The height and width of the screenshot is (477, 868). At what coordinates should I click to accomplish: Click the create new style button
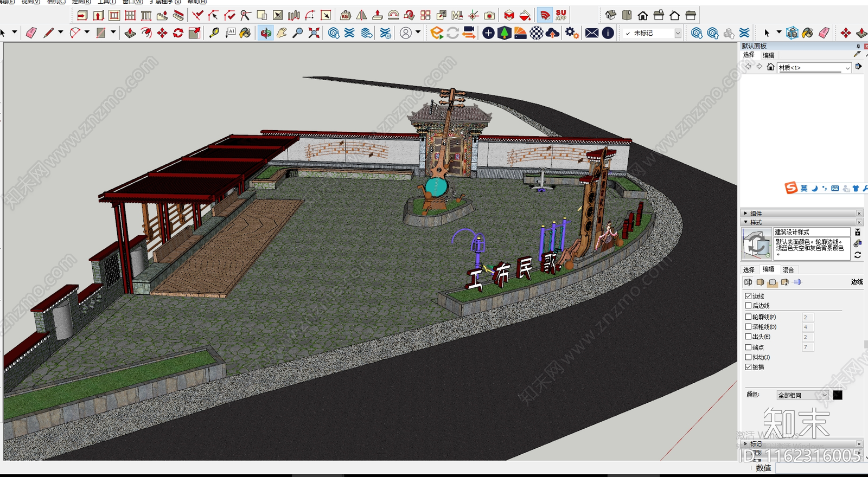[x=858, y=244]
